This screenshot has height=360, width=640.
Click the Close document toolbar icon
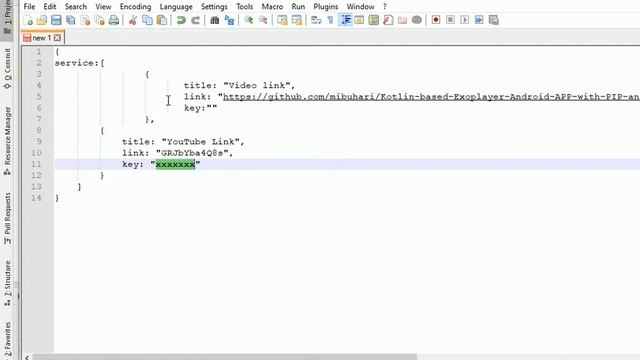click(85, 20)
